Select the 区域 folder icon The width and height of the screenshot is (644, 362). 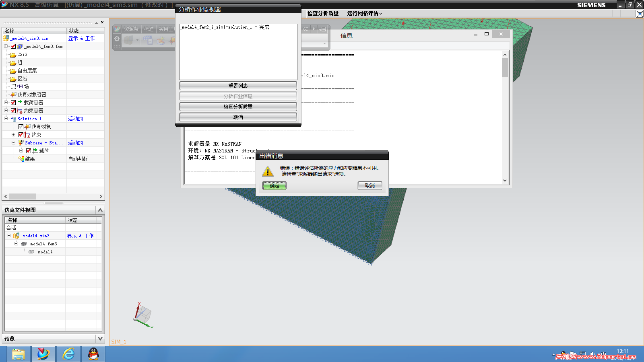click(x=13, y=79)
